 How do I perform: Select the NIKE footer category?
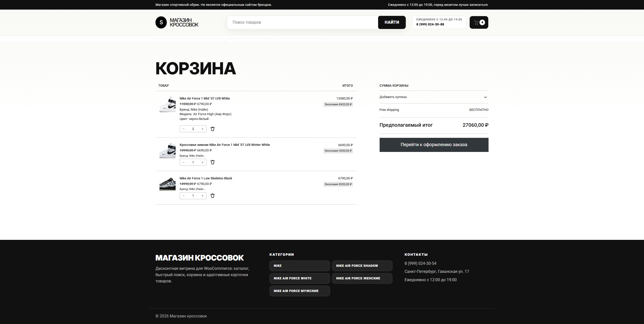tap(300, 266)
